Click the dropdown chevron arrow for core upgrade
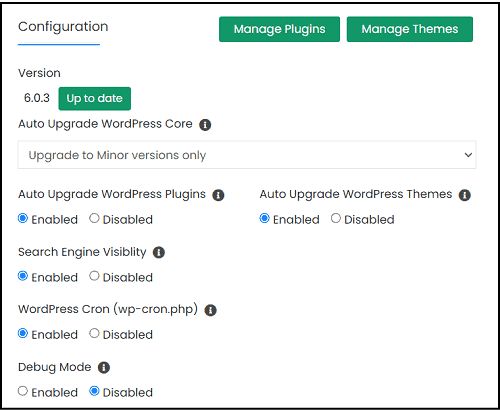Screen dimensions: 500x411 468,155
